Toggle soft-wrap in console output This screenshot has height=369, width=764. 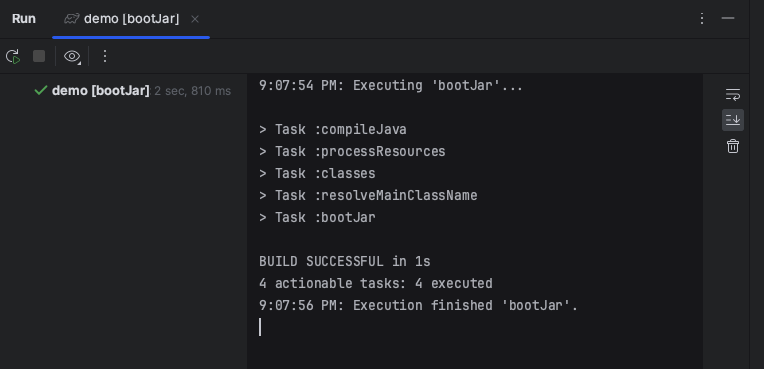[x=733, y=95]
